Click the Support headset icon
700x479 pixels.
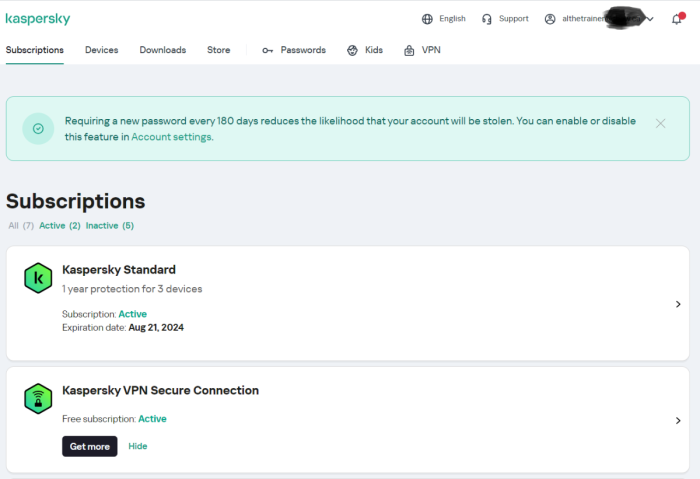tap(487, 19)
